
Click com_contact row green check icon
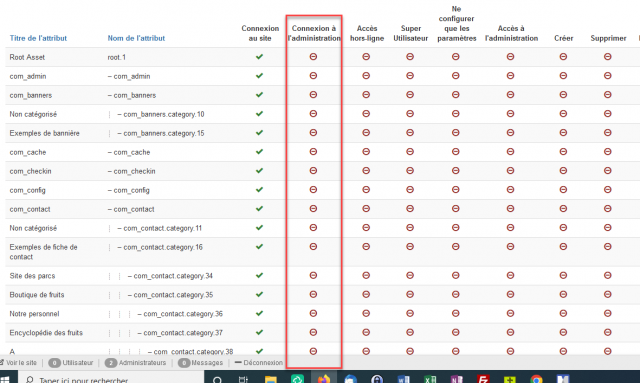coord(259,209)
